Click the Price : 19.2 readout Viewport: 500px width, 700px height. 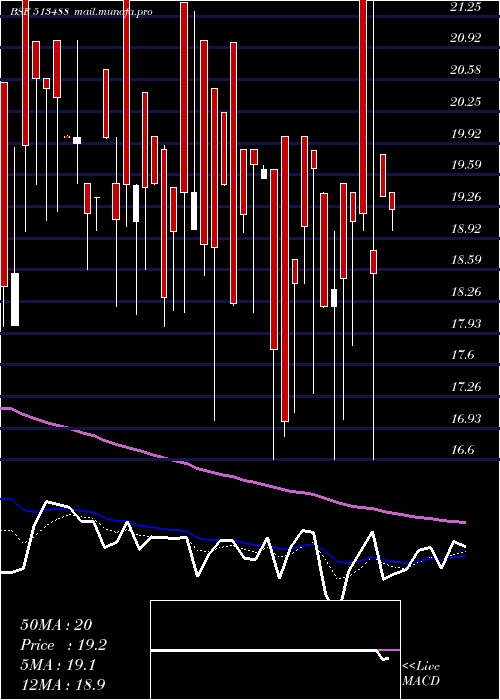tap(63, 645)
